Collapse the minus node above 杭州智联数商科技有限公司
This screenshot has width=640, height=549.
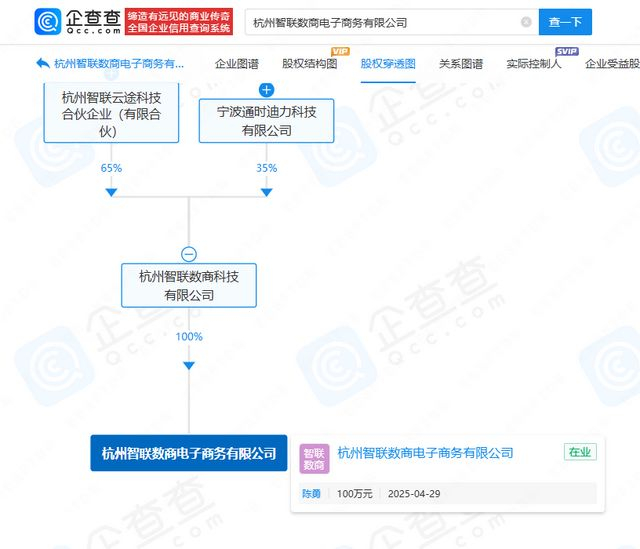[x=189, y=254]
